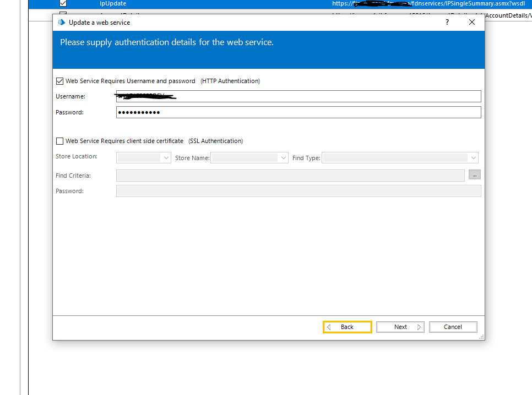Image resolution: width=532 pixels, height=395 pixels.
Task: Click the Find Criteria input field
Action: [290, 175]
